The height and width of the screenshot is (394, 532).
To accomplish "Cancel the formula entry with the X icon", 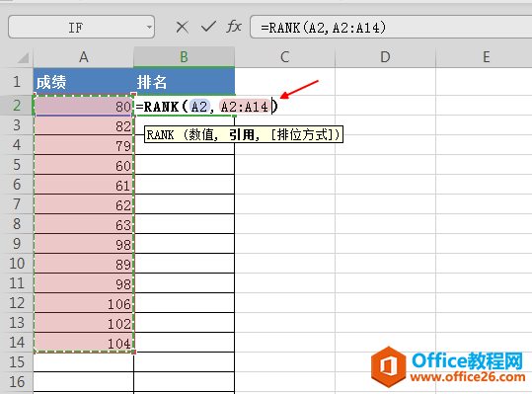I will (183, 27).
